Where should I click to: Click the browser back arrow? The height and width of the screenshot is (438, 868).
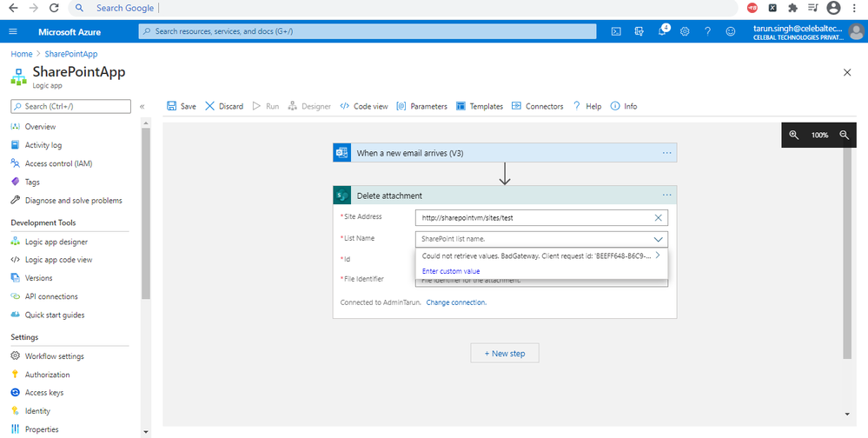coord(13,8)
